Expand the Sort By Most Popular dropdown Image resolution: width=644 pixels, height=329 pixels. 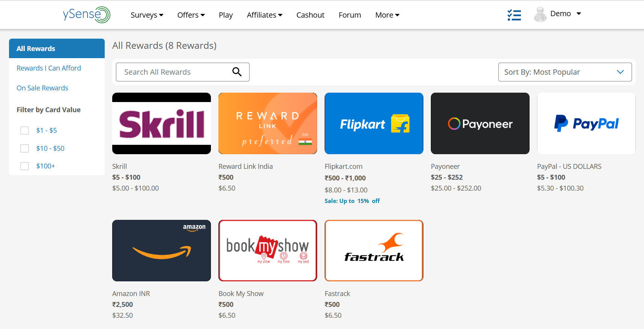pos(565,72)
